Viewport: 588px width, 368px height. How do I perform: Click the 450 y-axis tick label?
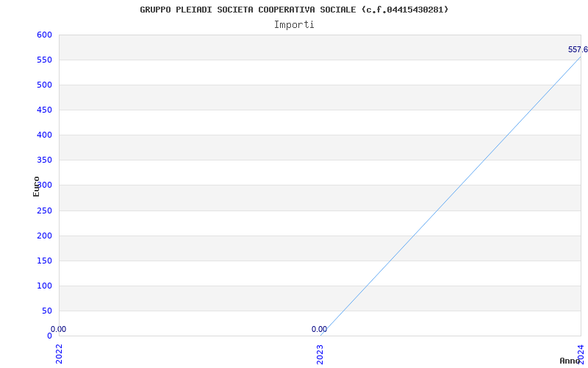tap(44, 110)
